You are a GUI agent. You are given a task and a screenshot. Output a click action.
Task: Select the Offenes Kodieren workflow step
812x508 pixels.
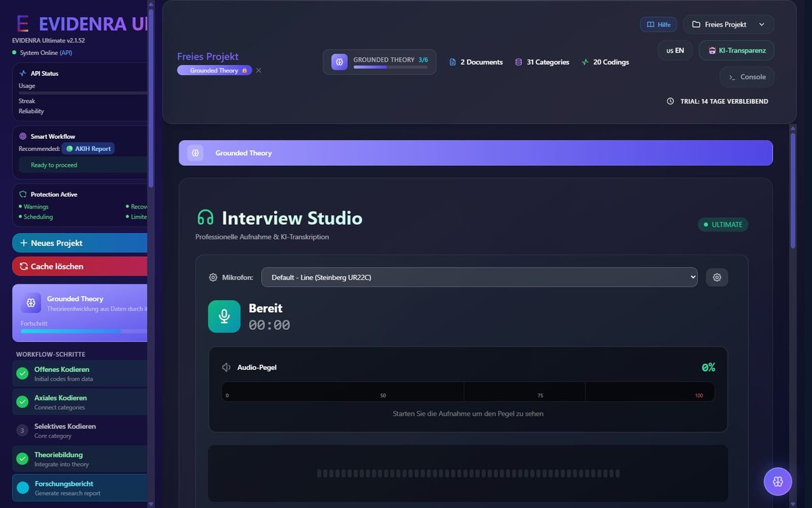[x=80, y=373]
